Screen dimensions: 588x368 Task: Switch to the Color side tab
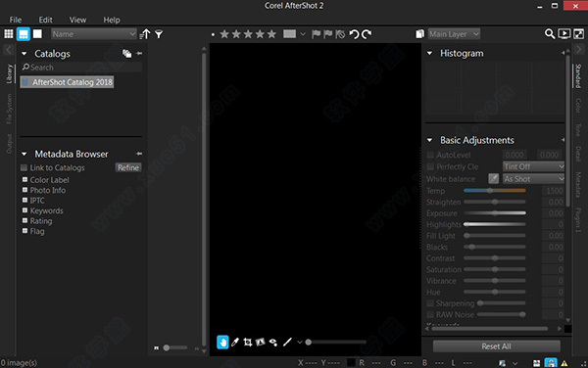point(578,105)
